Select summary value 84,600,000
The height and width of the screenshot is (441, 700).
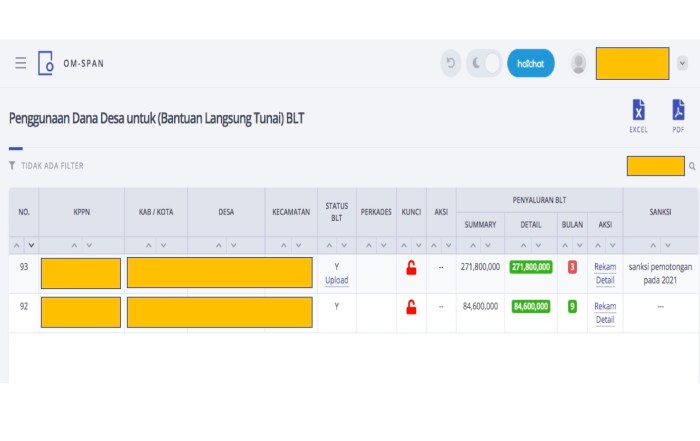[480, 307]
